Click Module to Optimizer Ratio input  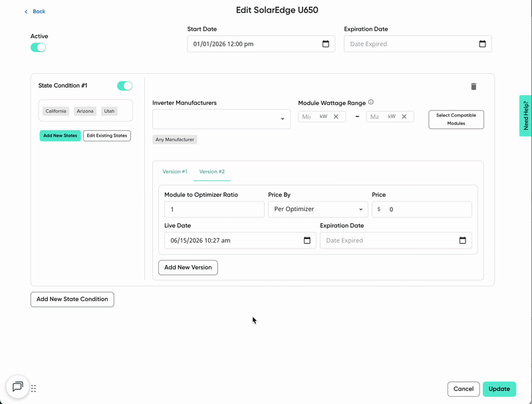point(214,209)
